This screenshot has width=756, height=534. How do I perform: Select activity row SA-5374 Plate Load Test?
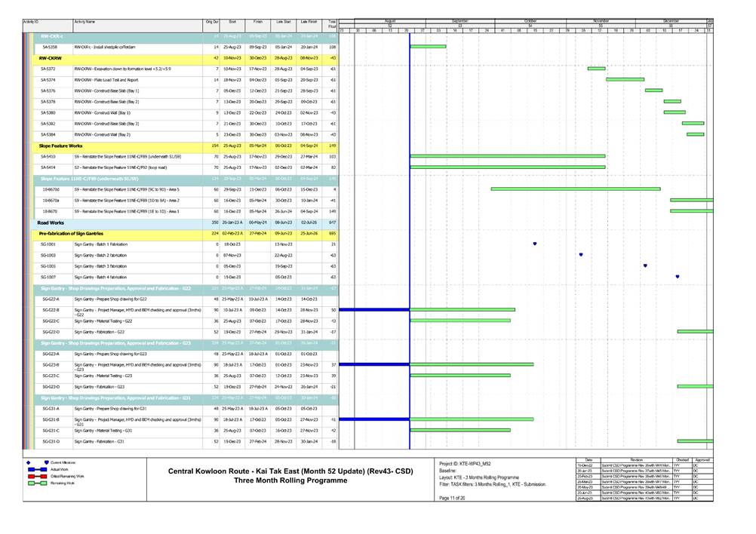pos(106,79)
